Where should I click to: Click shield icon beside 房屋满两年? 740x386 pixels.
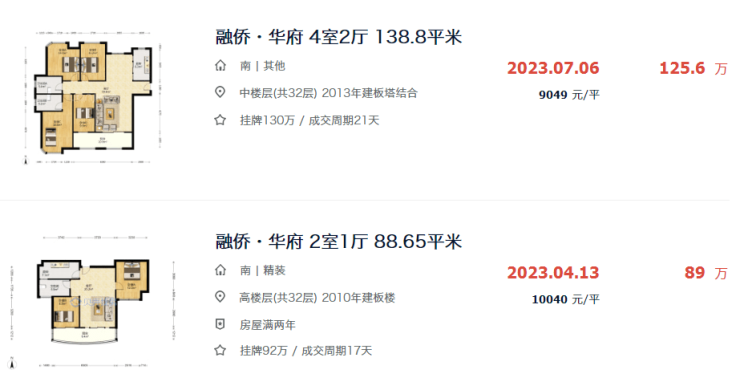(220, 324)
